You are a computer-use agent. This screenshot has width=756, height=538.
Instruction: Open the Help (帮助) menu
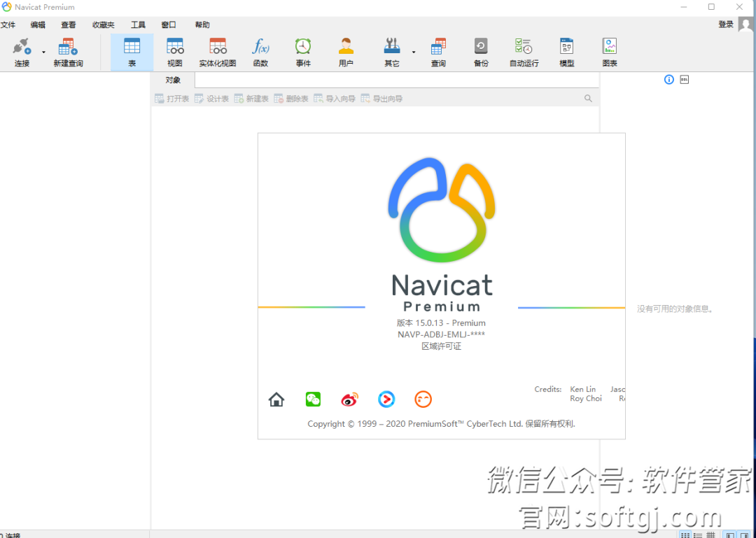click(x=202, y=24)
